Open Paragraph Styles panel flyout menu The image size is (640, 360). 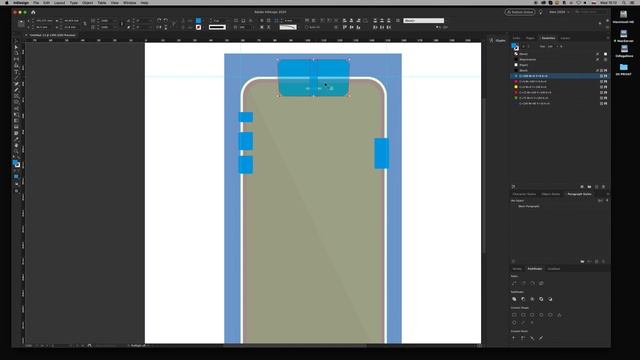pos(607,194)
